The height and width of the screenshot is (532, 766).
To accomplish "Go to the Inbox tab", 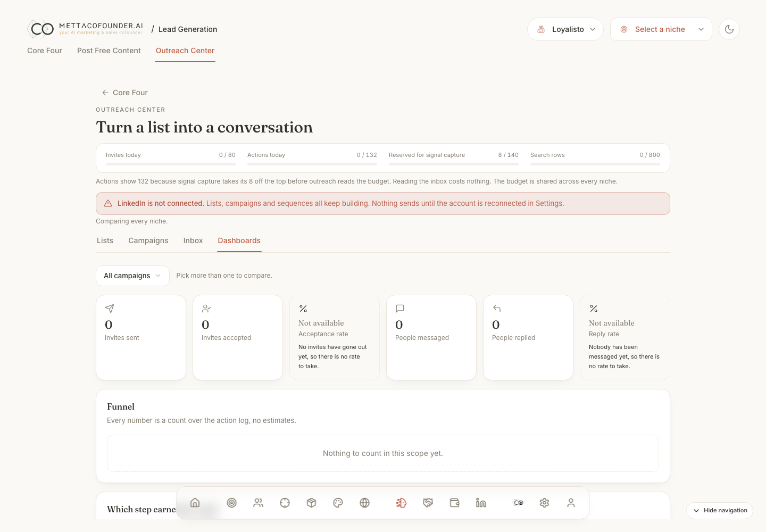I will [193, 240].
